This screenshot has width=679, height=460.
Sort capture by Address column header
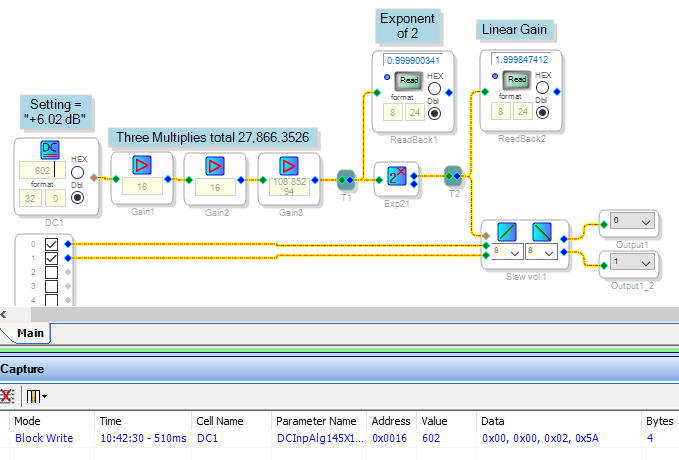click(391, 421)
